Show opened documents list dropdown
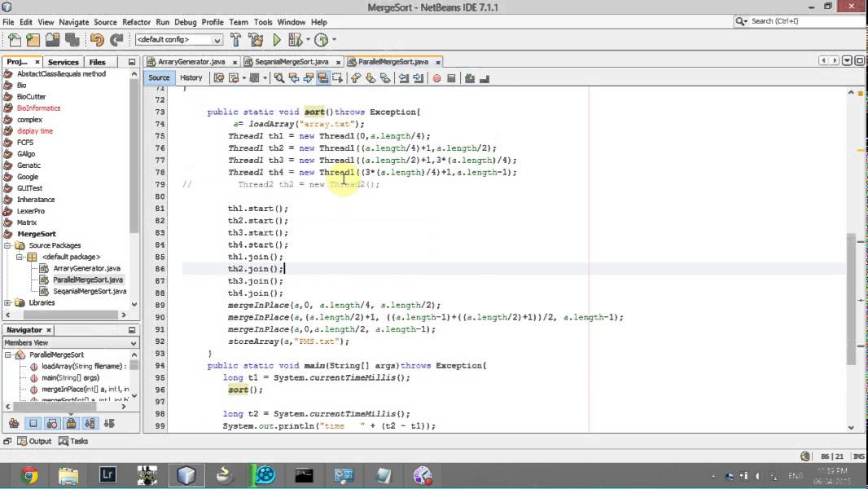This screenshot has width=868, height=489. tap(847, 60)
